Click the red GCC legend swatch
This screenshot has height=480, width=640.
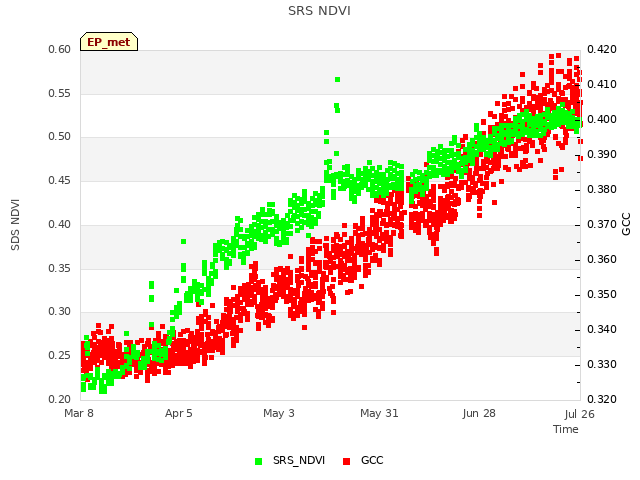click(x=347, y=461)
